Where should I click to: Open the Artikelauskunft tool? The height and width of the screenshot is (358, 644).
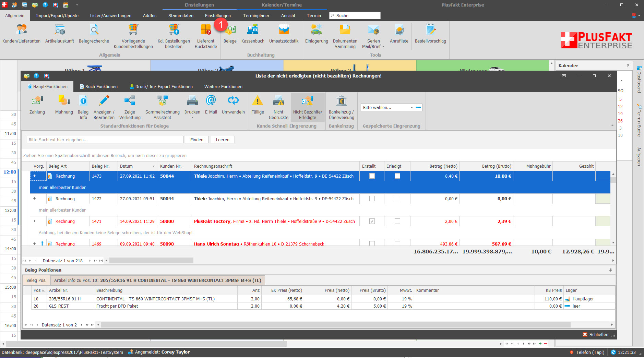[x=60, y=34]
